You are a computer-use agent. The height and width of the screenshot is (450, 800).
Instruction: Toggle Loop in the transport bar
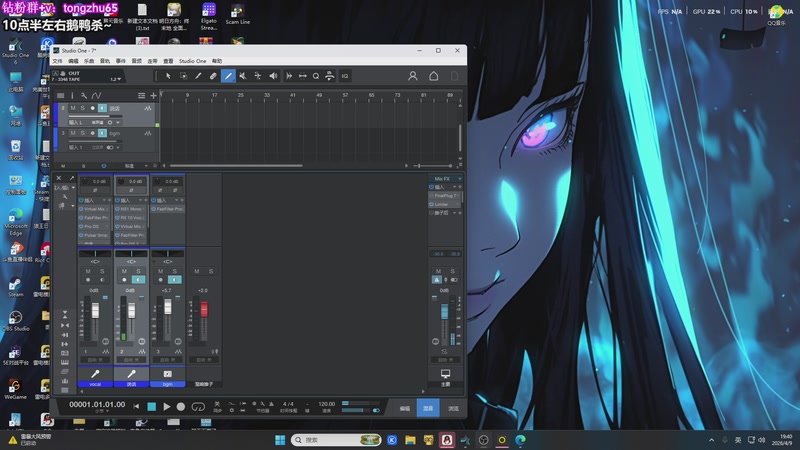coord(198,407)
